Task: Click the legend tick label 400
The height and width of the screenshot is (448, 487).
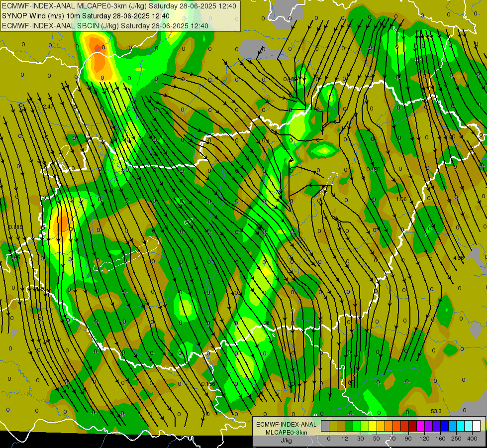Action: click(x=472, y=439)
